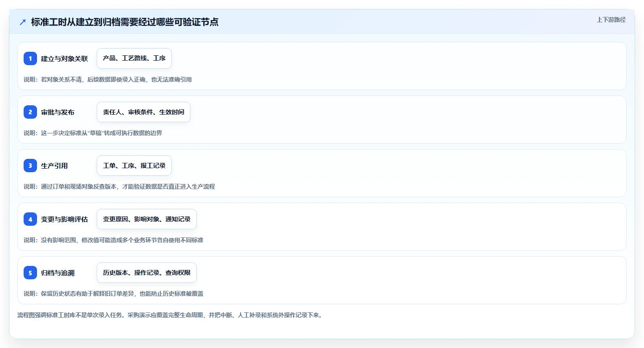The width and height of the screenshot is (644, 348).
Task: Click the arrow icon beside the title
Action: [23, 22]
